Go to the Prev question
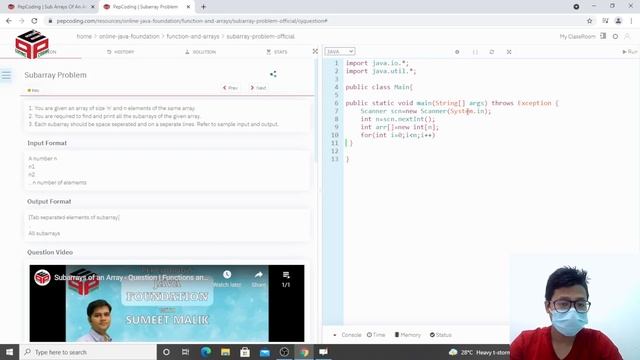The image size is (640, 360). tap(230, 88)
